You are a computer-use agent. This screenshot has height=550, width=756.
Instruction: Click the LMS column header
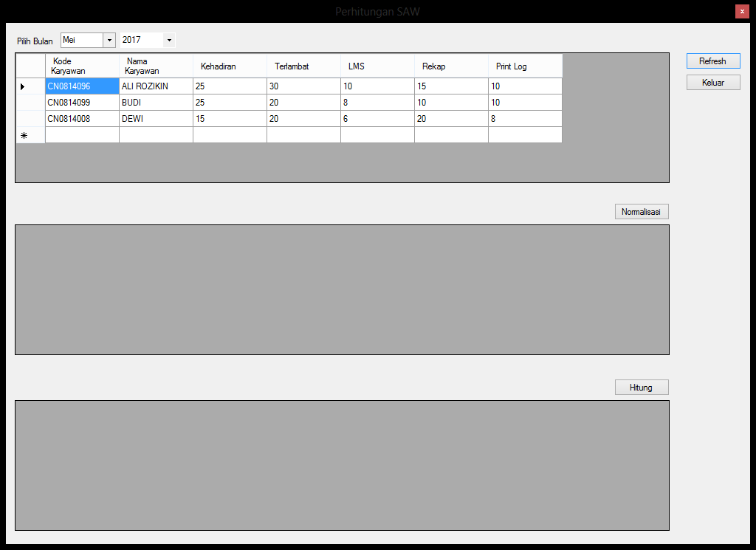[x=377, y=66]
